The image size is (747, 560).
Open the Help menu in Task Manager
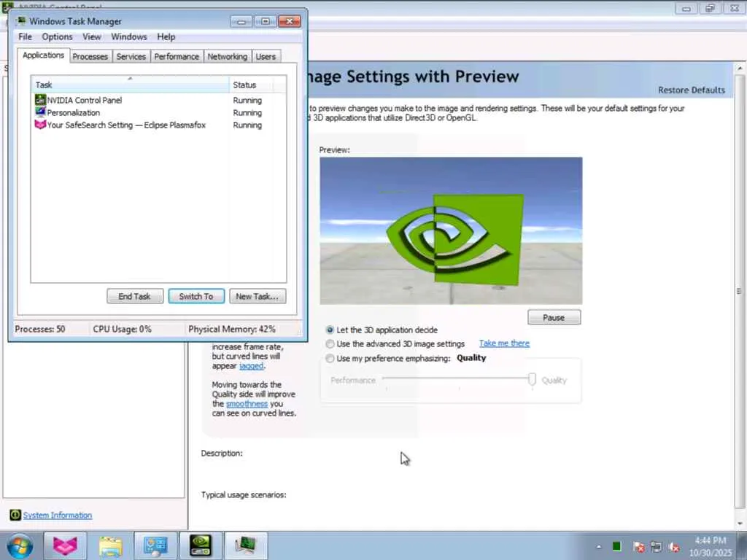coord(166,36)
